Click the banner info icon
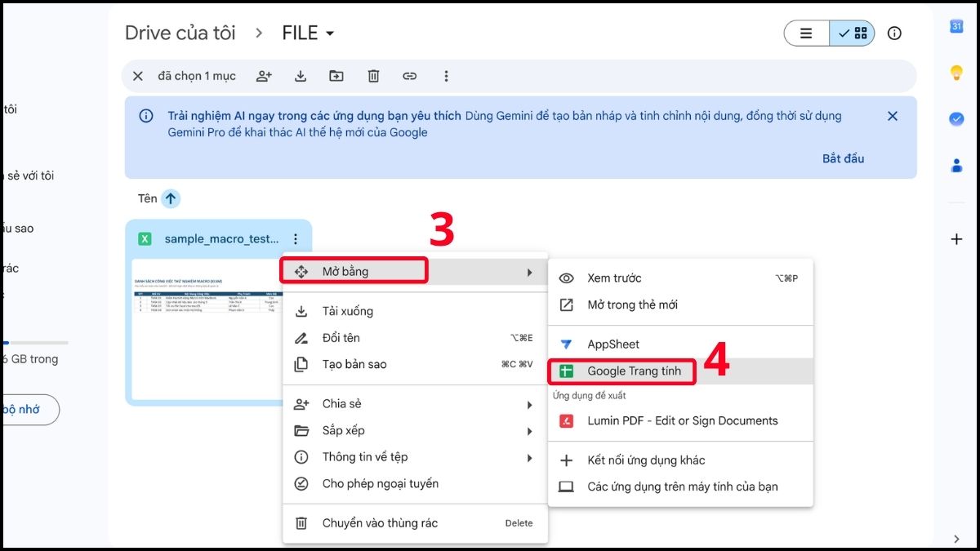Image resolution: width=980 pixels, height=551 pixels. [146, 116]
